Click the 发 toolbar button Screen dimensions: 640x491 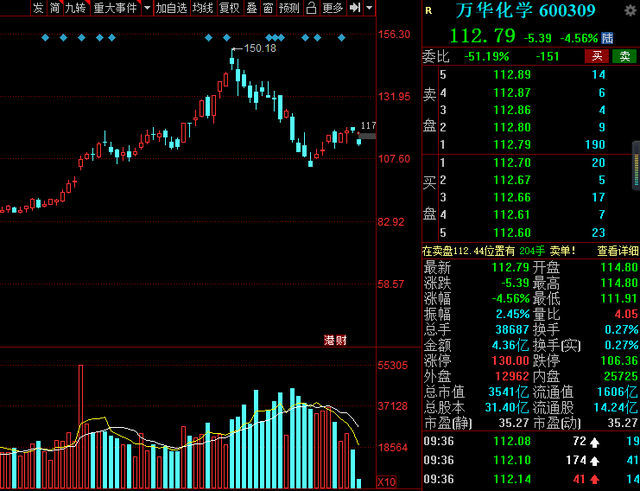coord(38,8)
